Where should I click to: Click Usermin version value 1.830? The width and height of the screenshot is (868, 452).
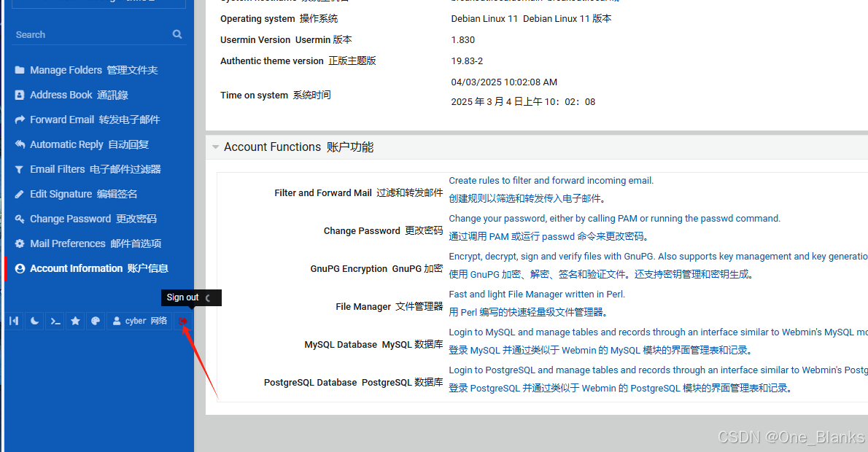462,40
